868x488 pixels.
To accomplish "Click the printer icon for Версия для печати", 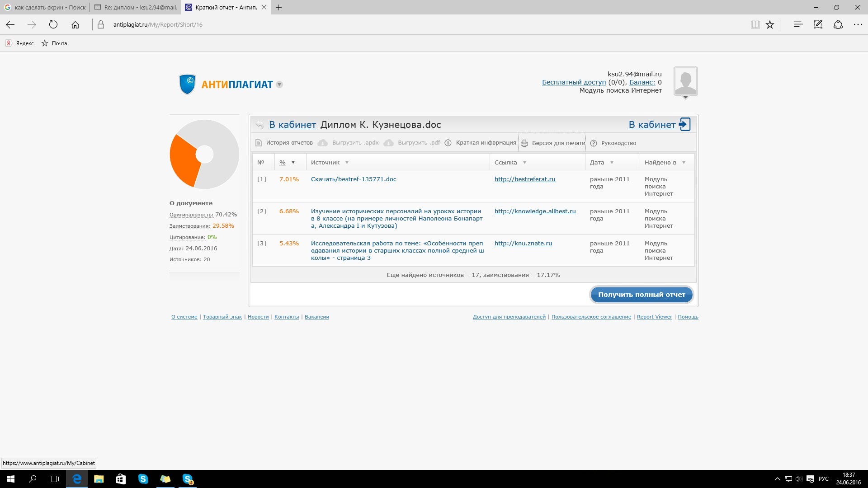I will (524, 143).
